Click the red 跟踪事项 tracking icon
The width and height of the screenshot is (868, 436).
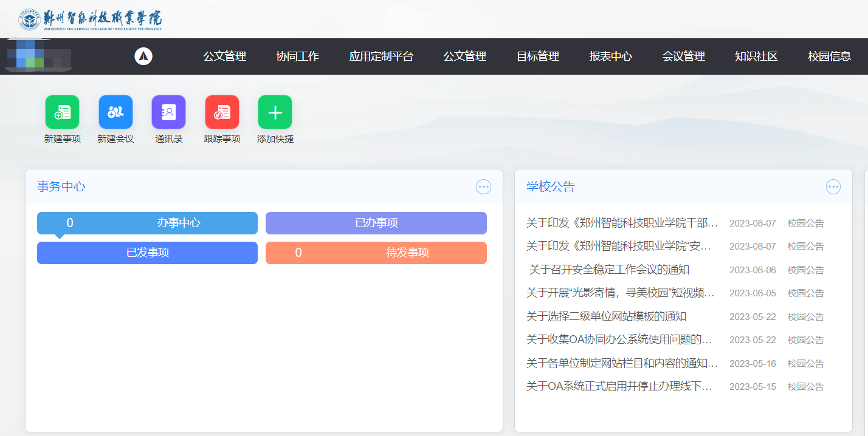tap(222, 112)
